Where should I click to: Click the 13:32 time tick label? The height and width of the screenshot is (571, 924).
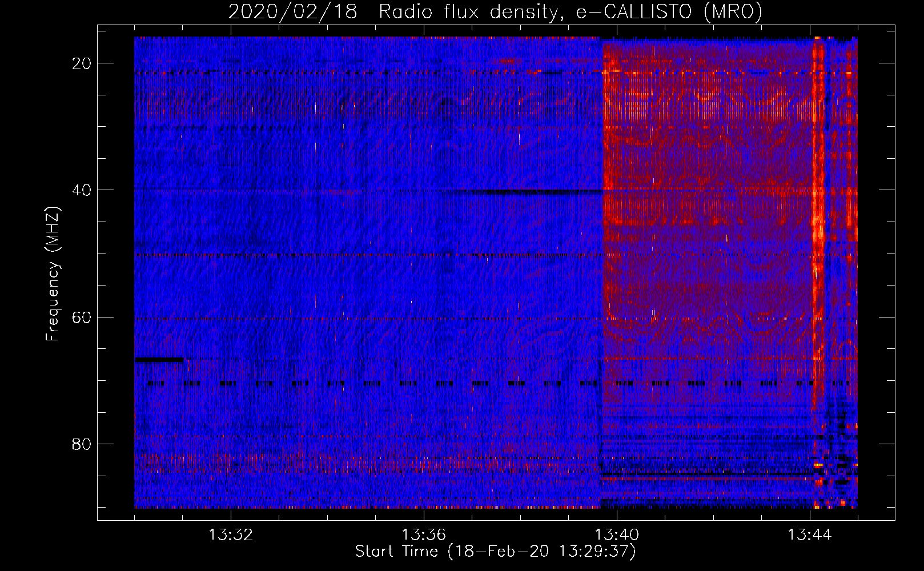click(231, 535)
